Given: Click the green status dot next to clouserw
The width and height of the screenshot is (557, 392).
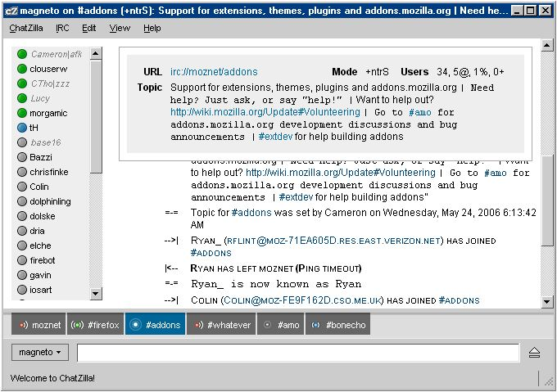Looking at the screenshot, I should click(22, 69).
